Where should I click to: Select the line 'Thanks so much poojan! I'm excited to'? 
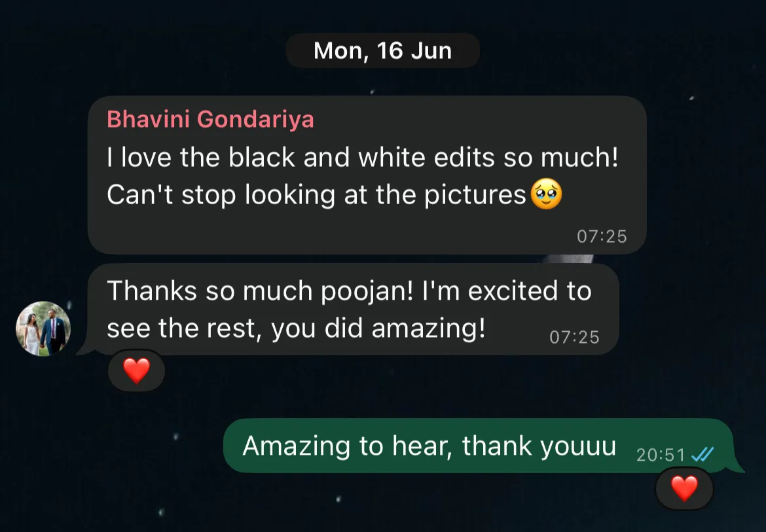pyautogui.click(x=350, y=291)
